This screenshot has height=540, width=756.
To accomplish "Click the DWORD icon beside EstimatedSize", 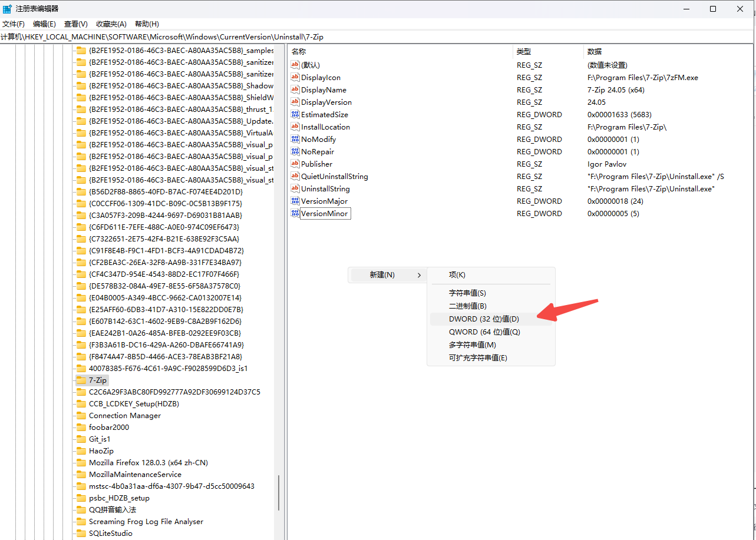I will coord(295,114).
